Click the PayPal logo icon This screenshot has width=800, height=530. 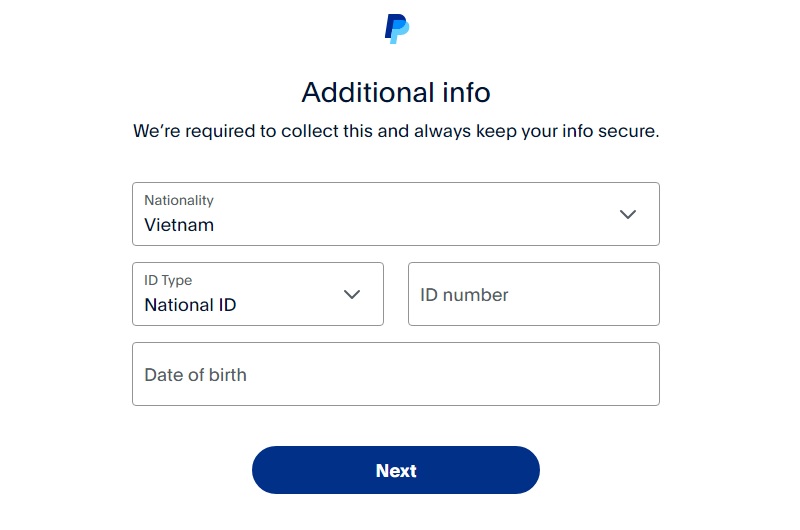[x=397, y=29]
